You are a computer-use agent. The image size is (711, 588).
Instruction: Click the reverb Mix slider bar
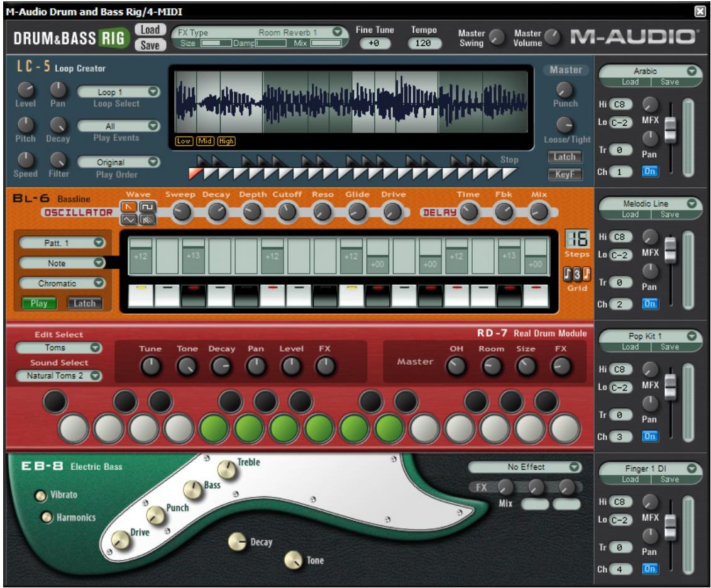[326, 43]
